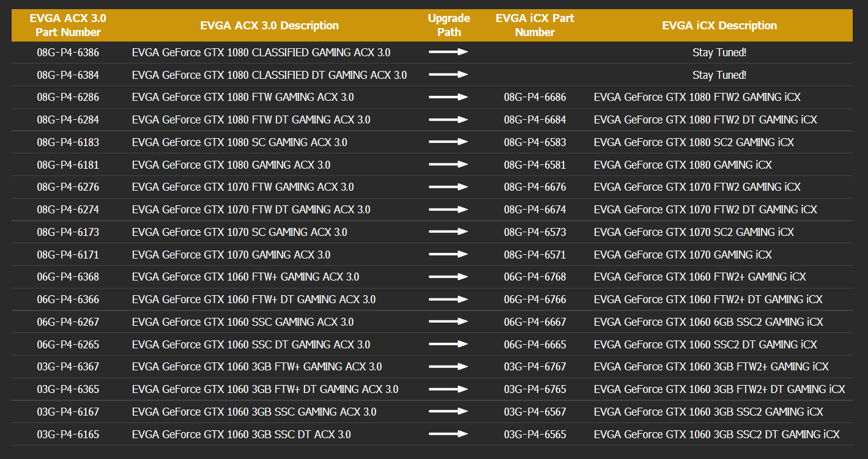The height and width of the screenshot is (459, 868).
Task: Select part number 08G-P4-6386
Action: (x=68, y=53)
